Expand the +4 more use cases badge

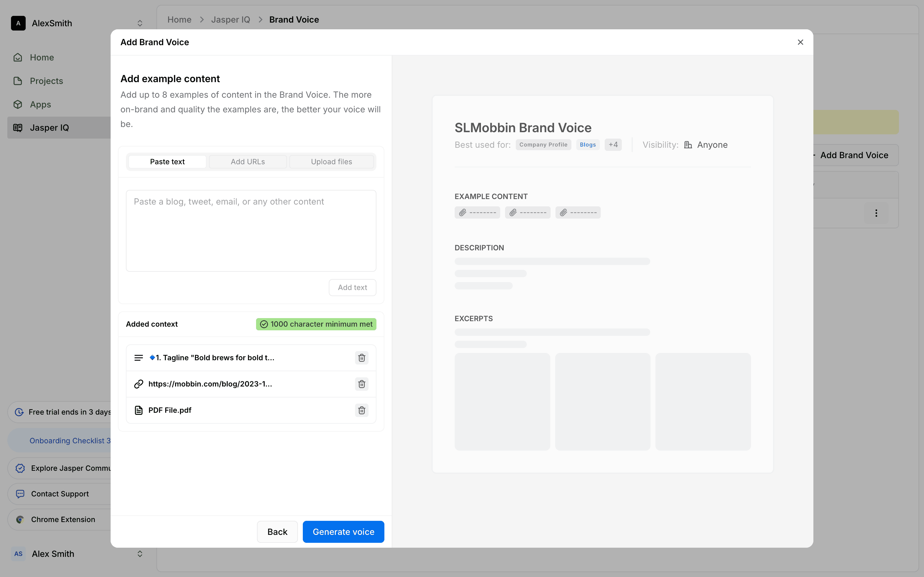pos(613,145)
